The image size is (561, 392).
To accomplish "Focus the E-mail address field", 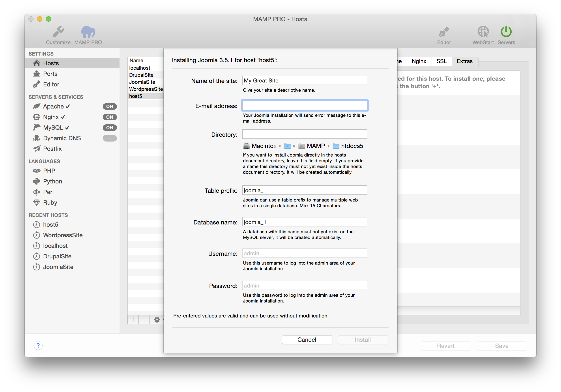I will [x=305, y=106].
